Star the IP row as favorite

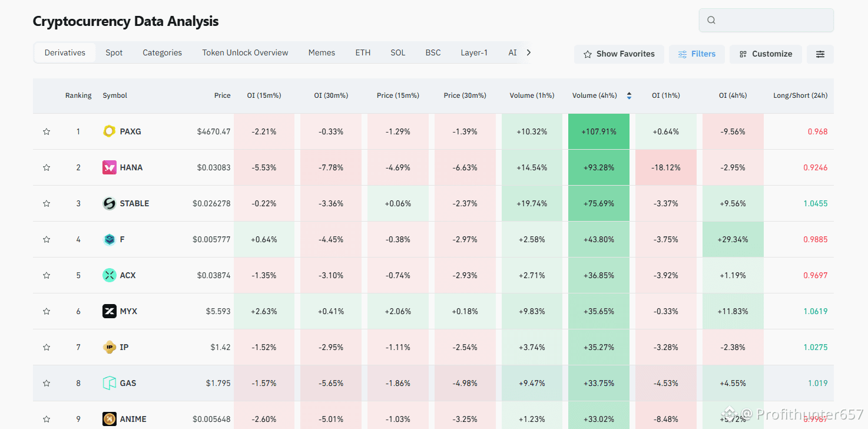(47, 347)
